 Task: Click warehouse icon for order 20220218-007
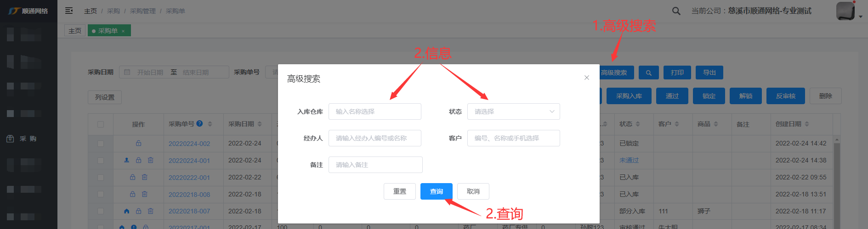point(126,211)
